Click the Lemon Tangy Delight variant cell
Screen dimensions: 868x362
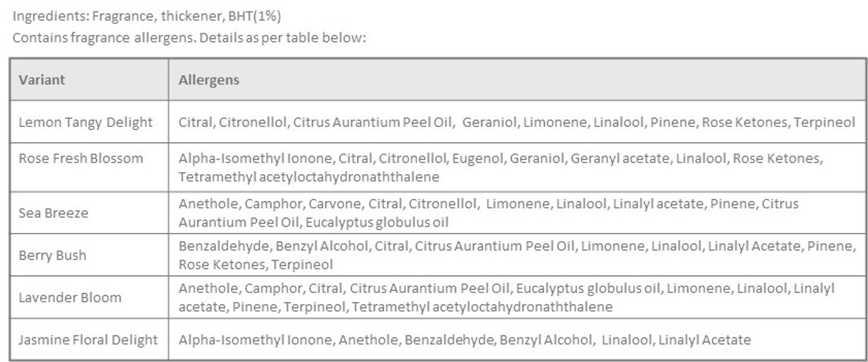85,123
